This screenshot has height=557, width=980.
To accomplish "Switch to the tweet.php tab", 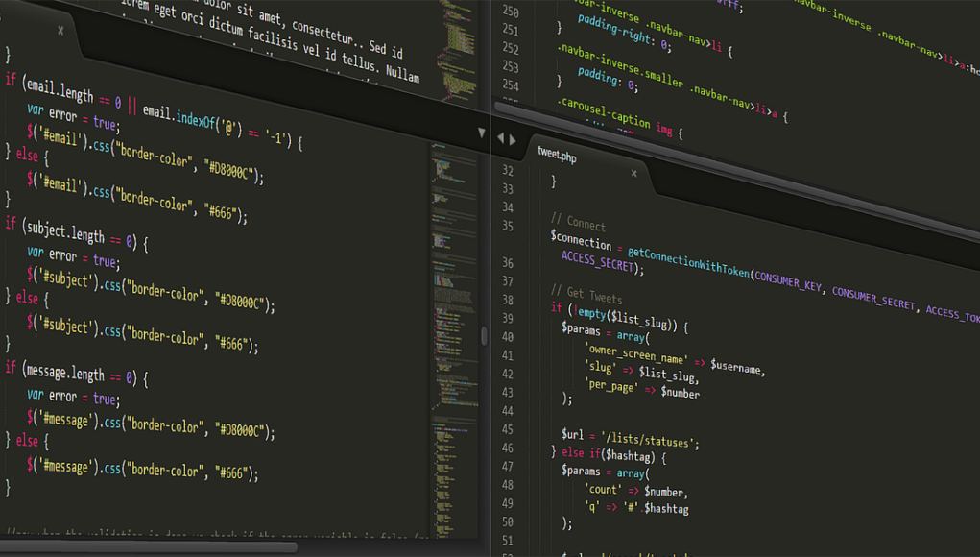I will (x=559, y=153).
